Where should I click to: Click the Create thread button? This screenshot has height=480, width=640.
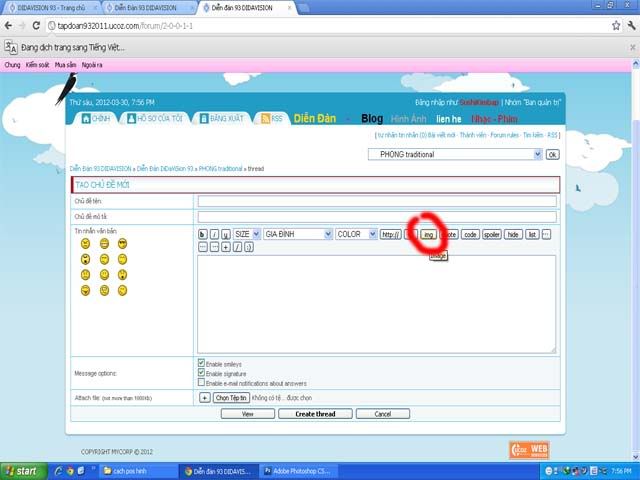point(315,414)
